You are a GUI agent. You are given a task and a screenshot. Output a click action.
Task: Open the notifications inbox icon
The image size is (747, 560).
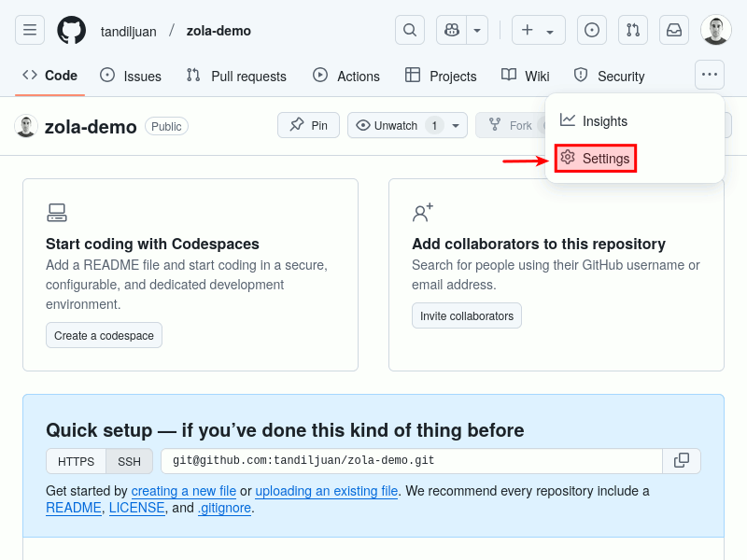673,30
